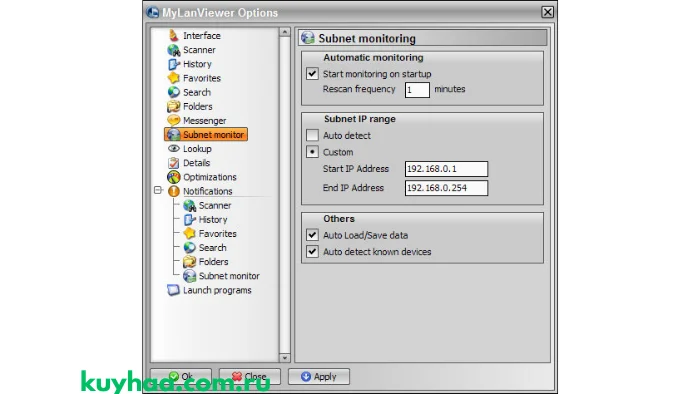Image resolution: width=700 pixels, height=394 pixels.
Task: Enable Auto detect subnet IP range
Action: (x=312, y=135)
